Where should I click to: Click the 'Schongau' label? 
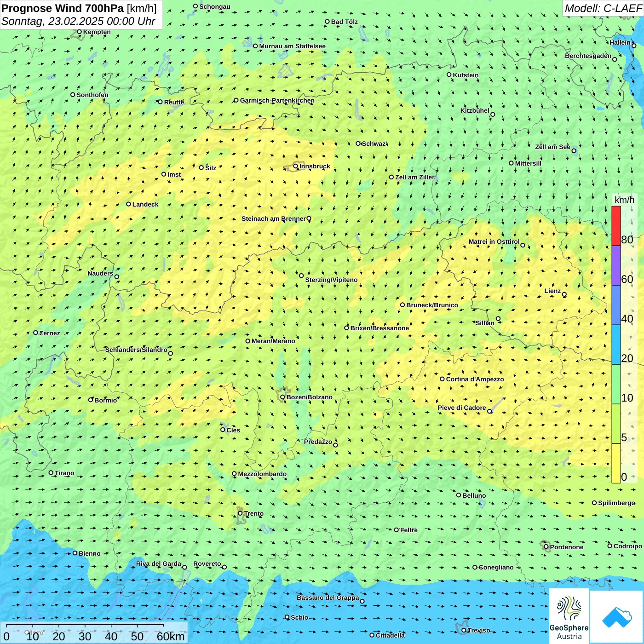tap(215, 6)
